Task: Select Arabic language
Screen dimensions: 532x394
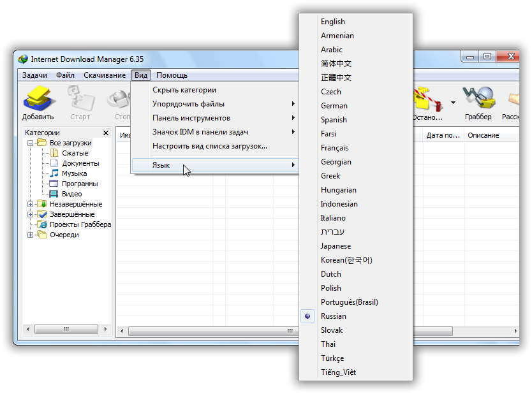Action: 356,50
